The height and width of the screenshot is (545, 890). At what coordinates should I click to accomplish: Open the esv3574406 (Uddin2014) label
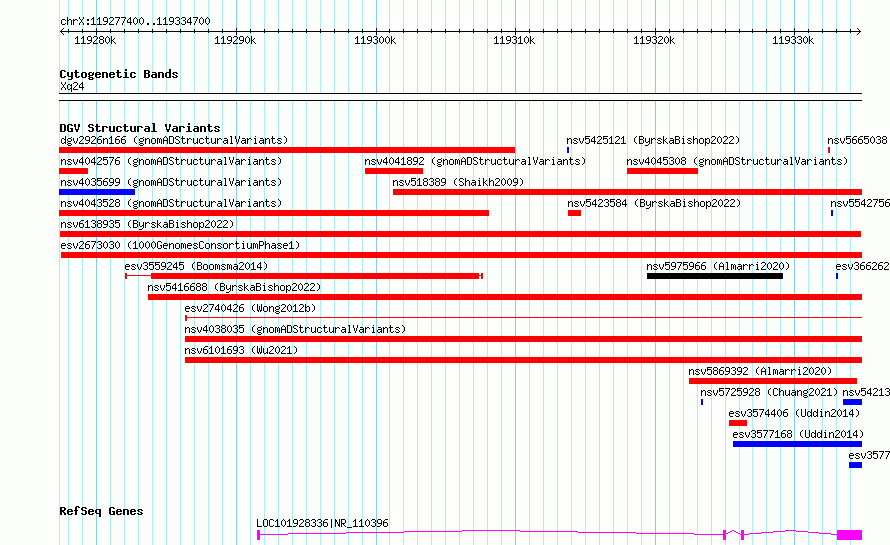coord(794,413)
